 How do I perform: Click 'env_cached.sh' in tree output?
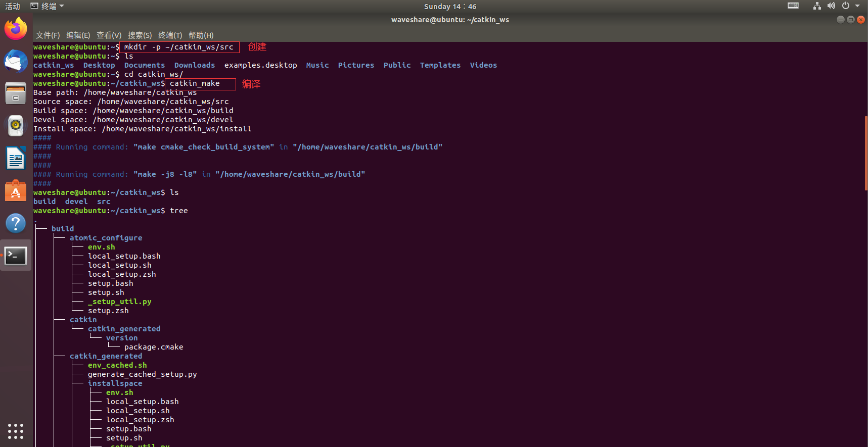(x=117, y=365)
